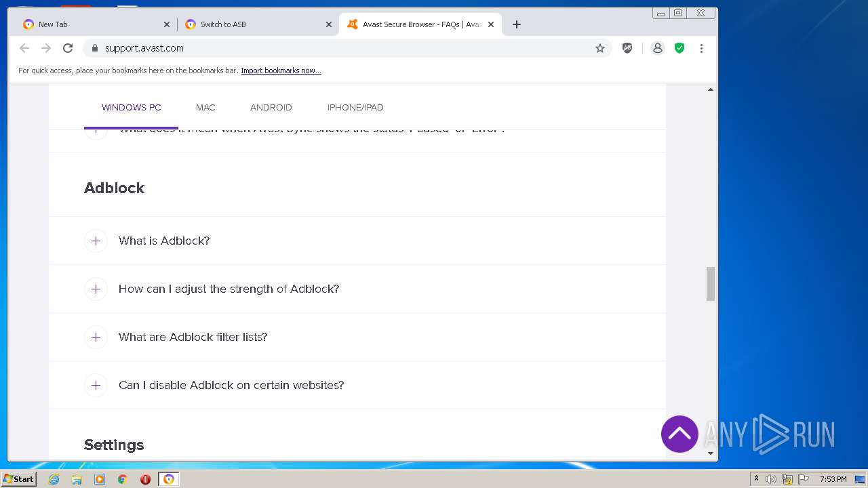Screen dimensions: 868x488
Task: Click the disable Adblock on certain websites text
Action: (x=231, y=385)
